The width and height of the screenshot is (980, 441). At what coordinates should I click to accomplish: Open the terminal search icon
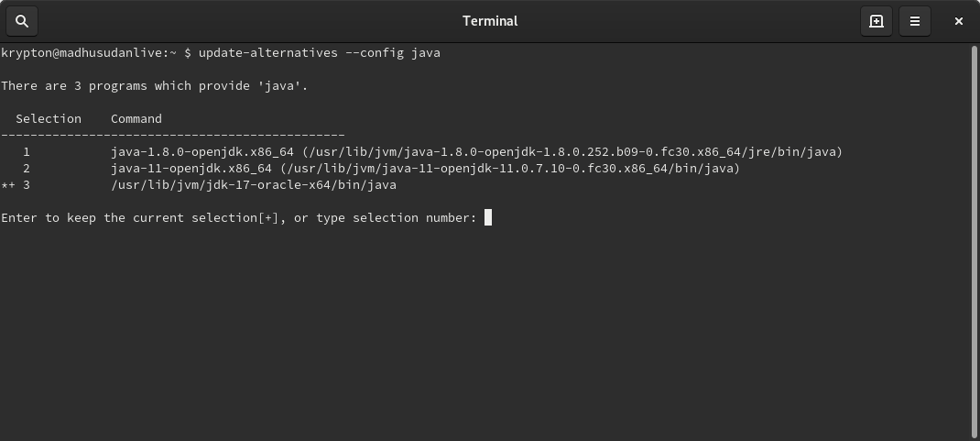tap(22, 21)
